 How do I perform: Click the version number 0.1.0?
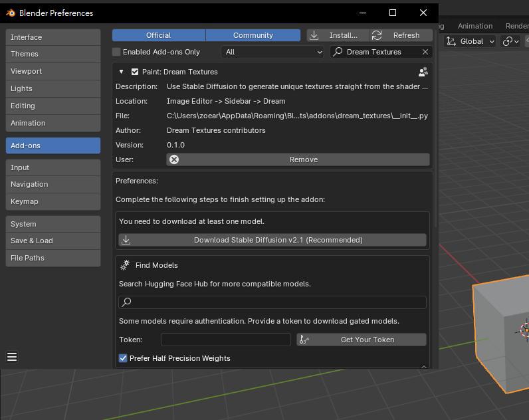[x=175, y=145]
